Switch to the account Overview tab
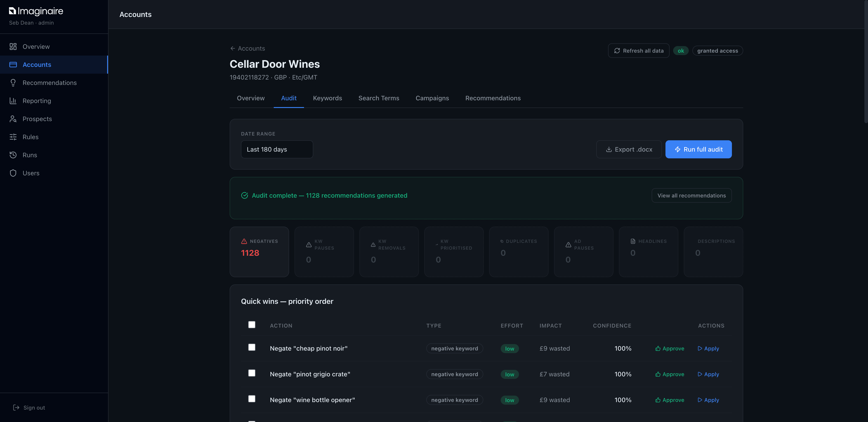The width and height of the screenshot is (868, 422). pyautogui.click(x=251, y=98)
